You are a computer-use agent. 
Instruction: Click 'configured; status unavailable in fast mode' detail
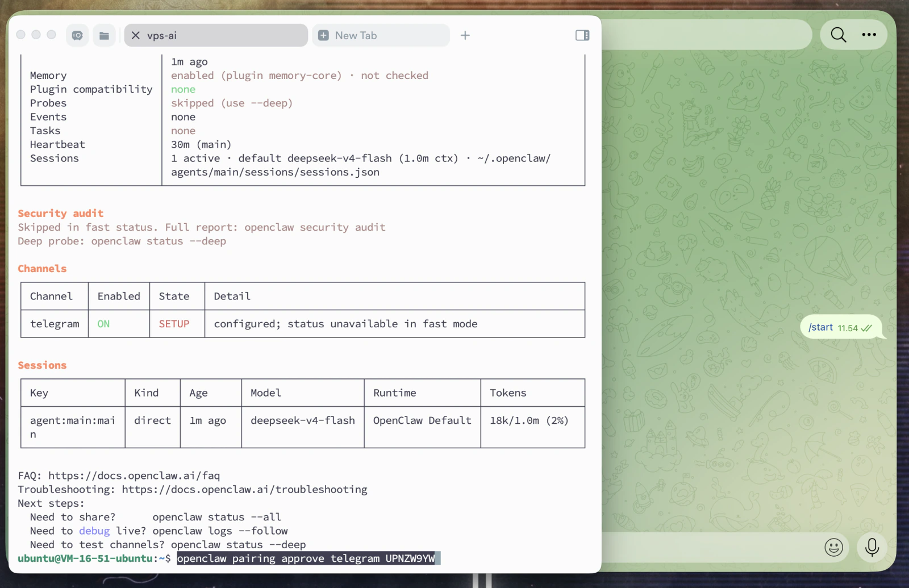[x=345, y=324]
